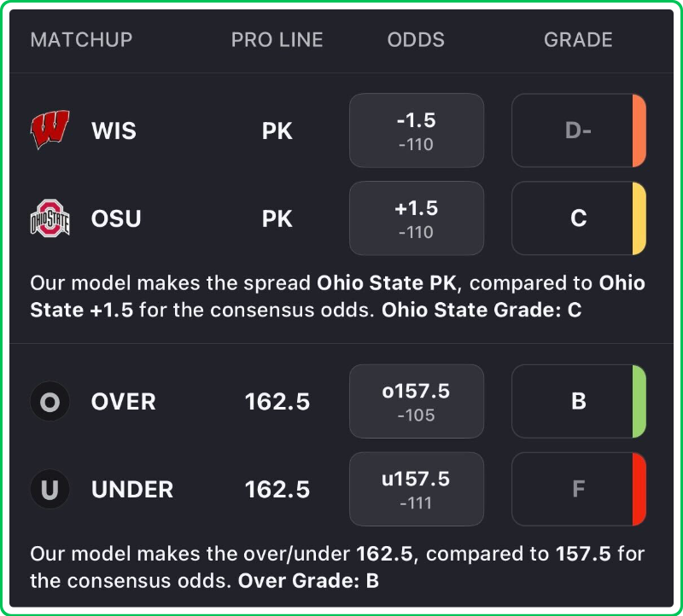Click the Ohio State logo icon
Image resolution: width=683 pixels, height=616 pixels.
tap(50, 218)
